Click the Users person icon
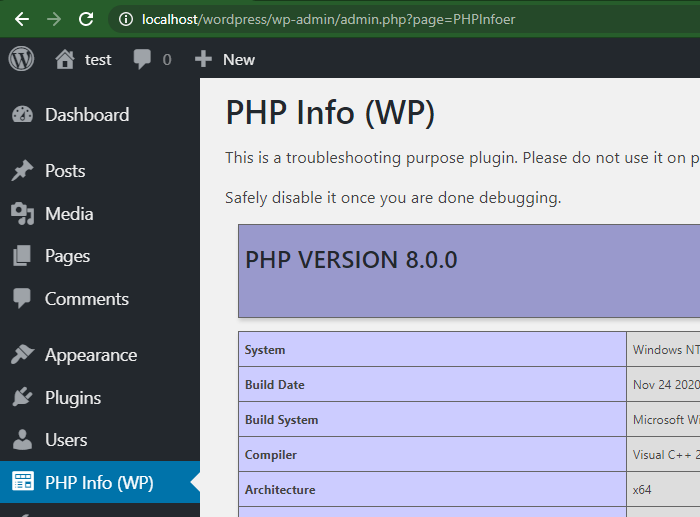The height and width of the screenshot is (517, 700). point(22,439)
